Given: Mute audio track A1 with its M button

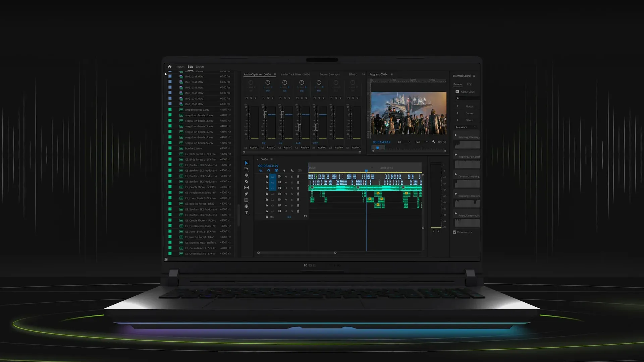Looking at the screenshot, I should point(286,177).
